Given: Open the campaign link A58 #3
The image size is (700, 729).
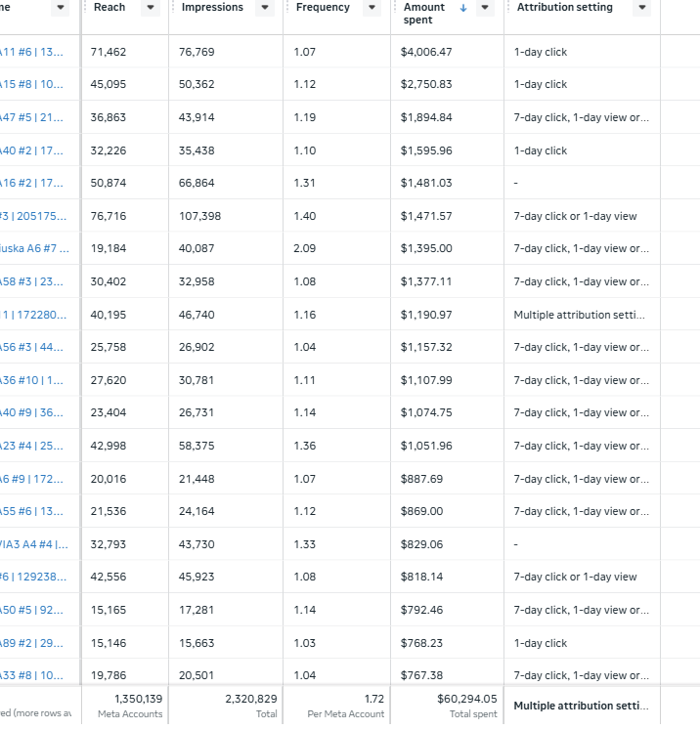Looking at the screenshot, I should [x=31, y=281].
